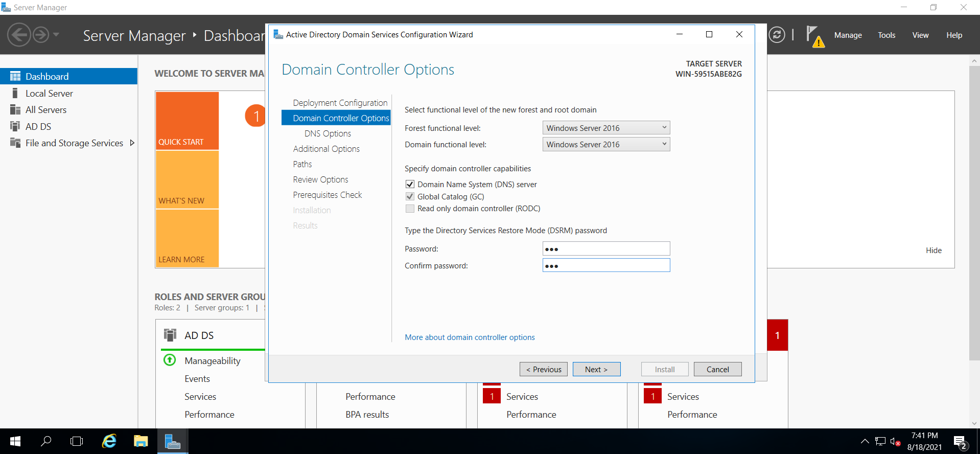
Task: Click the wizard title bar icon
Action: 278,34
